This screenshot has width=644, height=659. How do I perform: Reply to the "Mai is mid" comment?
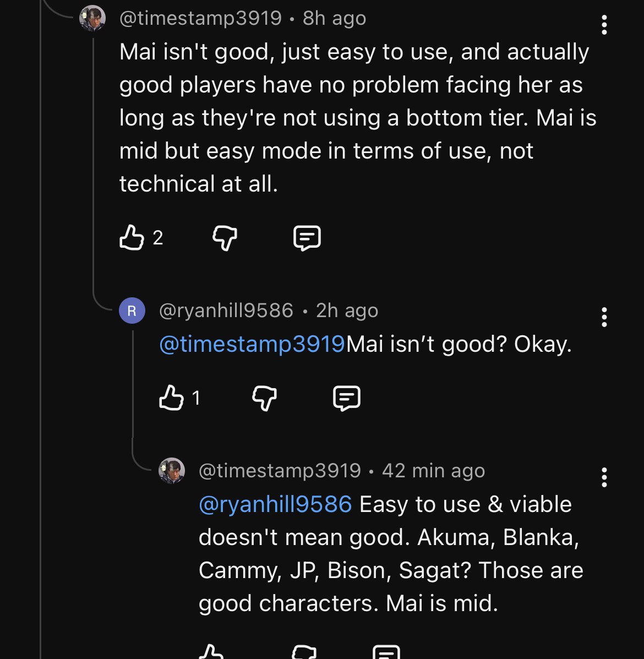click(386, 652)
